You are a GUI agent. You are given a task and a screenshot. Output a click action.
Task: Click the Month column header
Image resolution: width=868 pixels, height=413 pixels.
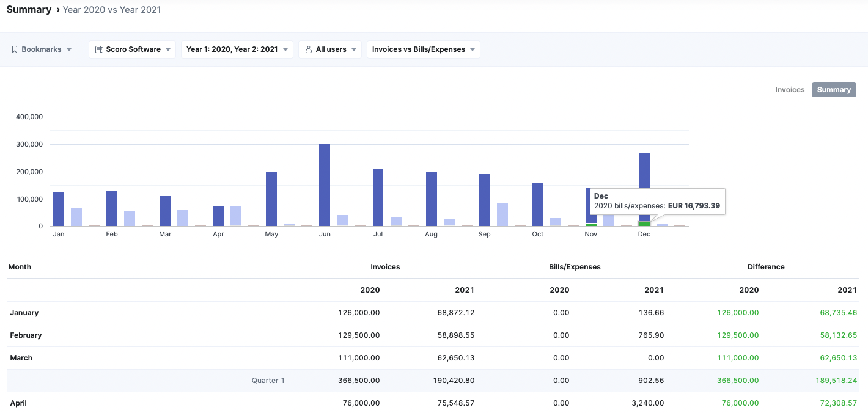pyautogui.click(x=20, y=267)
